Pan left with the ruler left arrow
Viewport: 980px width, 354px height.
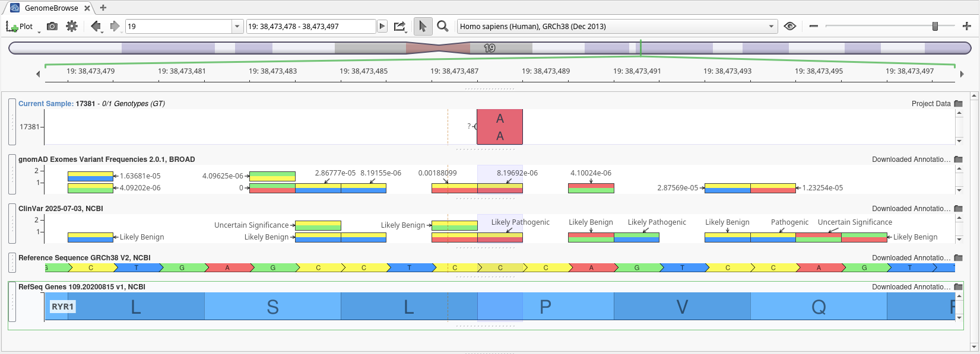[x=38, y=74]
